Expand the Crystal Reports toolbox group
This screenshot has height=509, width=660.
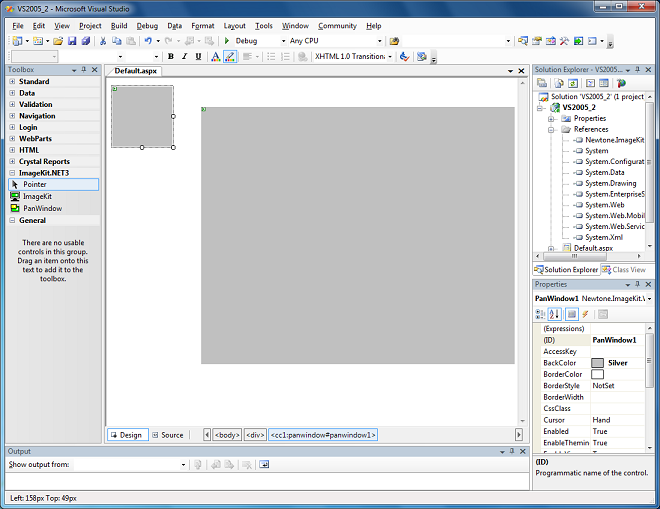pyautogui.click(x=12, y=161)
